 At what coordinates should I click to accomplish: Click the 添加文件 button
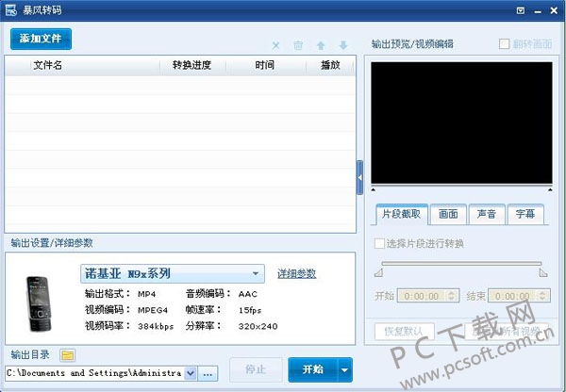[x=41, y=39]
